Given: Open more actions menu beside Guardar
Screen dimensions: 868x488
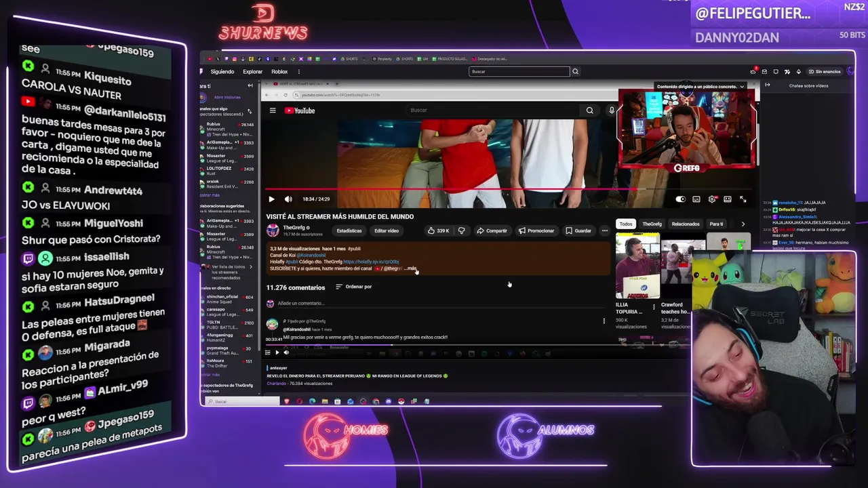Looking at the screenshot, I should tap(604, 231).
